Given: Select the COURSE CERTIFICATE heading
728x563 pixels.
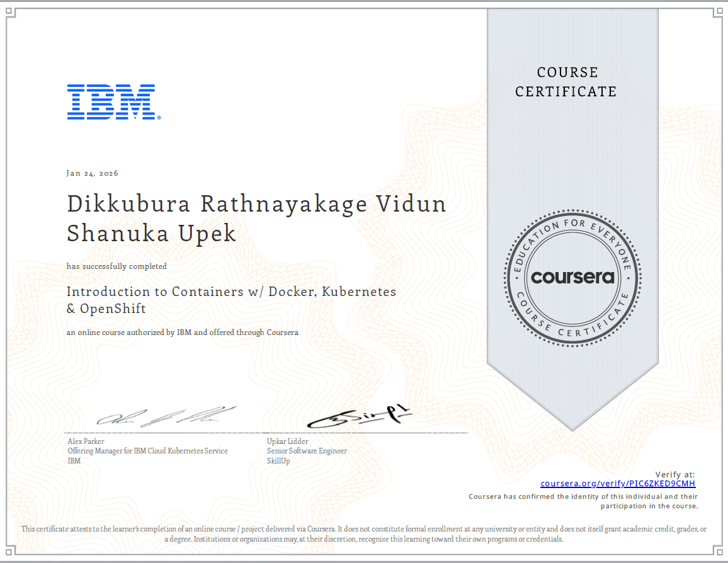Looking at the screenshot, I should [x=566, y=82].
